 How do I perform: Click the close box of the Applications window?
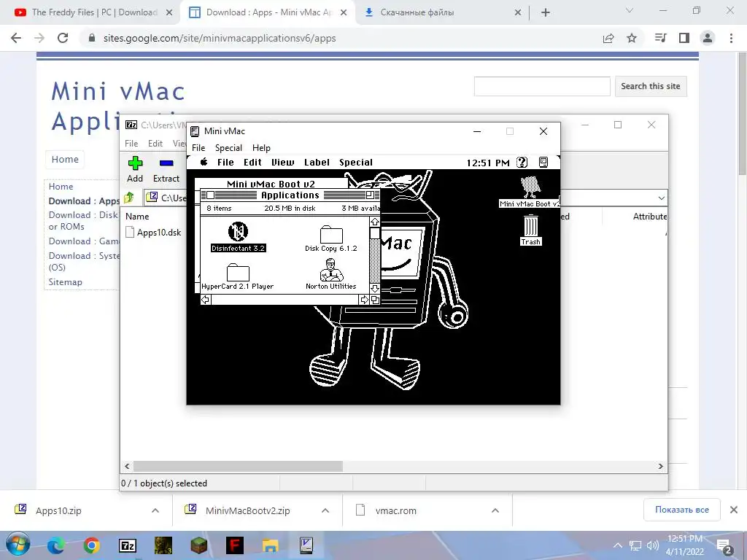[x=210, y=195]
